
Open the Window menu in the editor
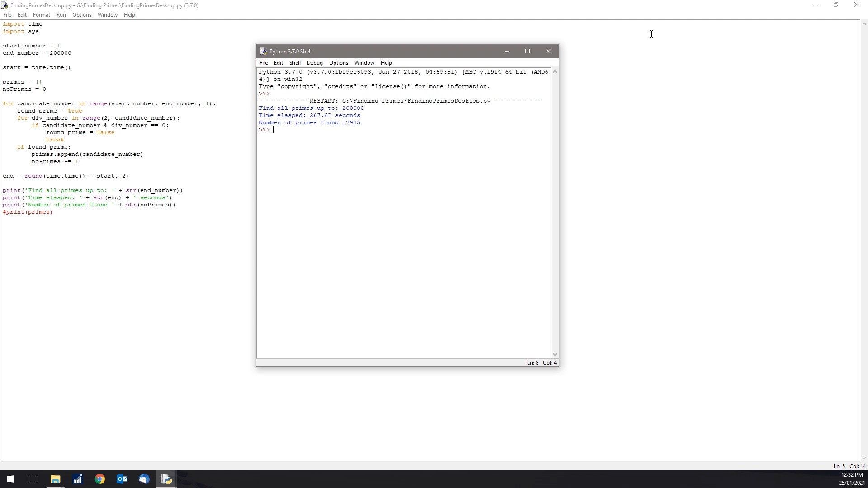pyautogui.click(x=107, y=15)
